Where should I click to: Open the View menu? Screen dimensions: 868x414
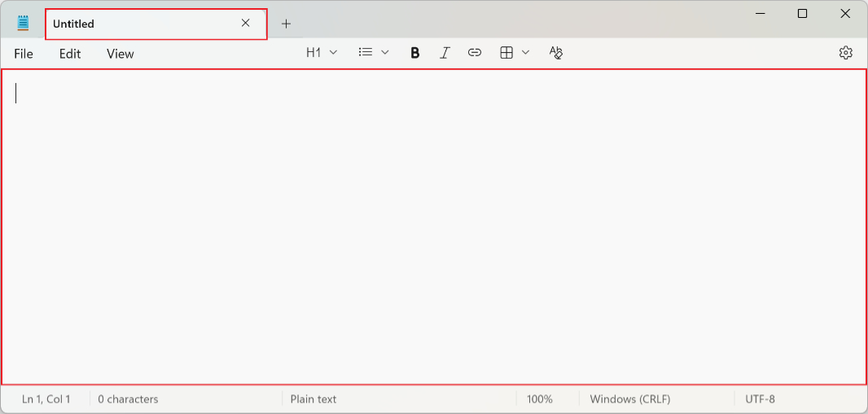(120, 54)
